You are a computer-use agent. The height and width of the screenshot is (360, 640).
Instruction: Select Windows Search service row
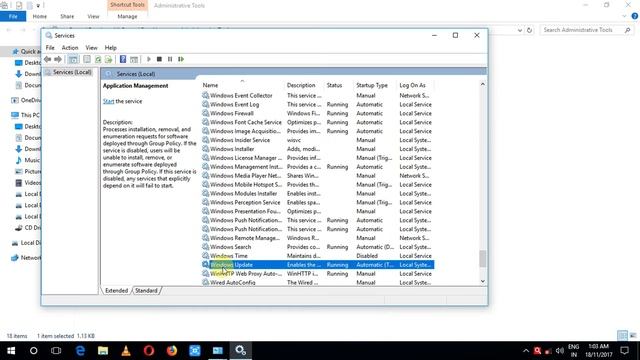coord(318,247)
